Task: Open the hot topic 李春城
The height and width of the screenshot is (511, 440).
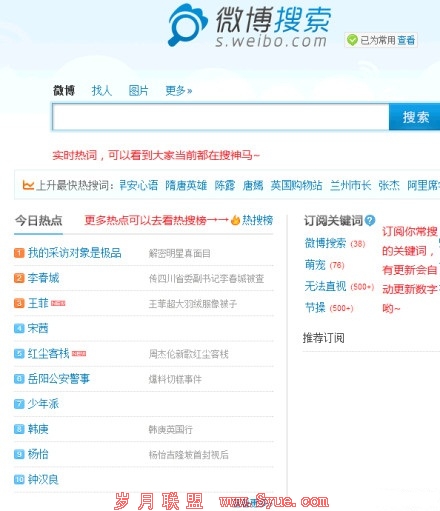Action: pos(43,278)
